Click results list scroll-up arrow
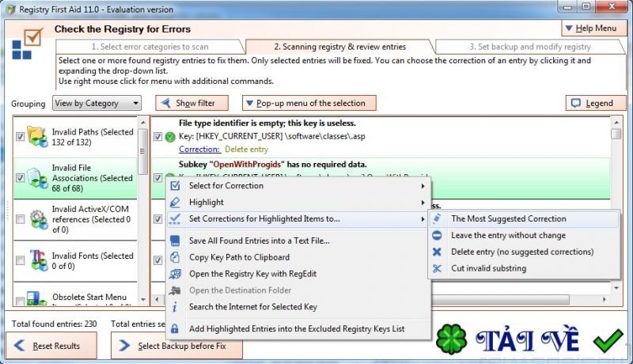Screen dimensions: 633x364 point(616,123)
